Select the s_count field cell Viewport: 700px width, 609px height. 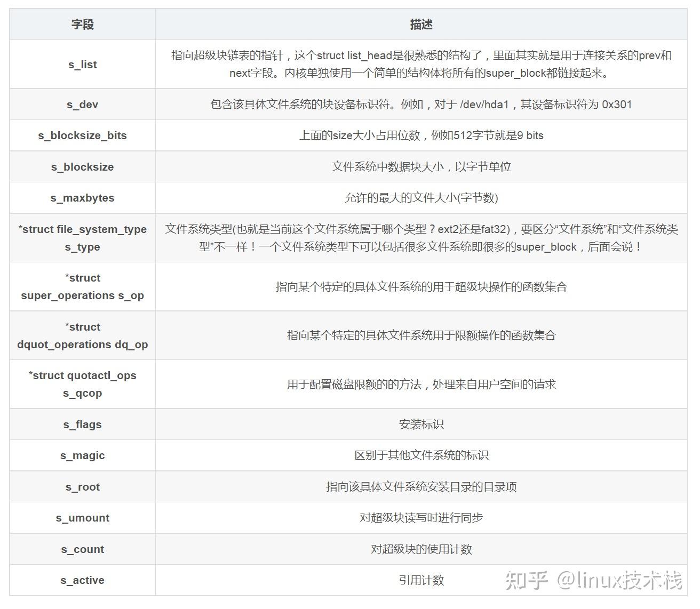point(82,549)
